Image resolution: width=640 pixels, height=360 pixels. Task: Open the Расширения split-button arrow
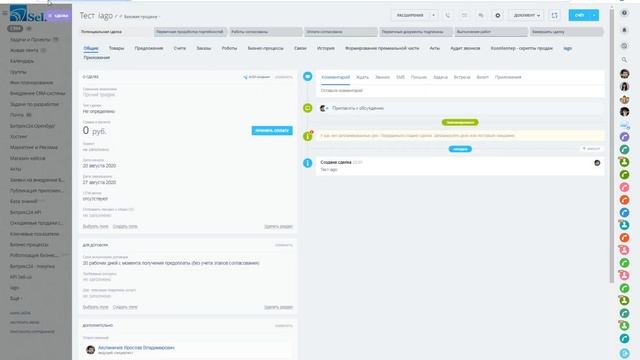point(433,16)
